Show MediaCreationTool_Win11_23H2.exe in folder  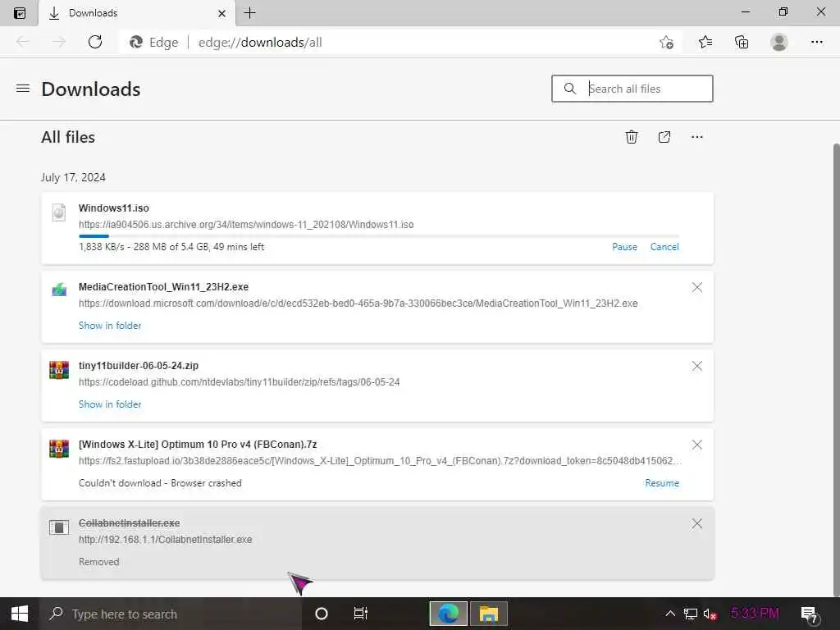pyautogui.click(x=110, y=326)
